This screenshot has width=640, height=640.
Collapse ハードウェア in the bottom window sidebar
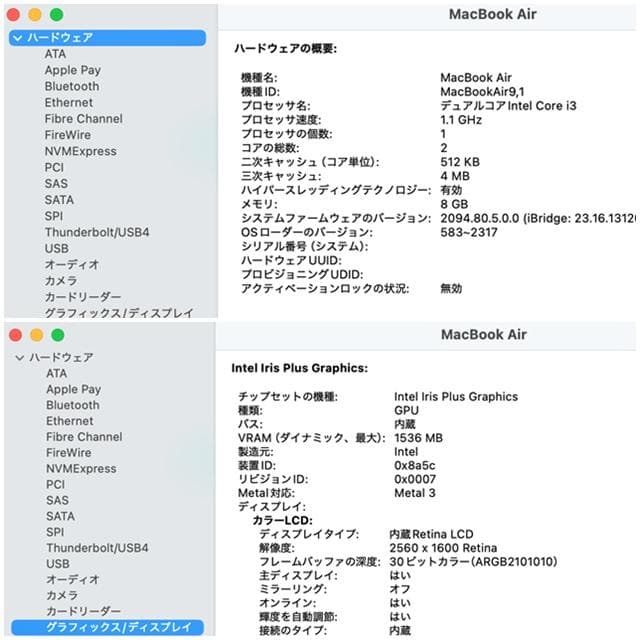19,358
